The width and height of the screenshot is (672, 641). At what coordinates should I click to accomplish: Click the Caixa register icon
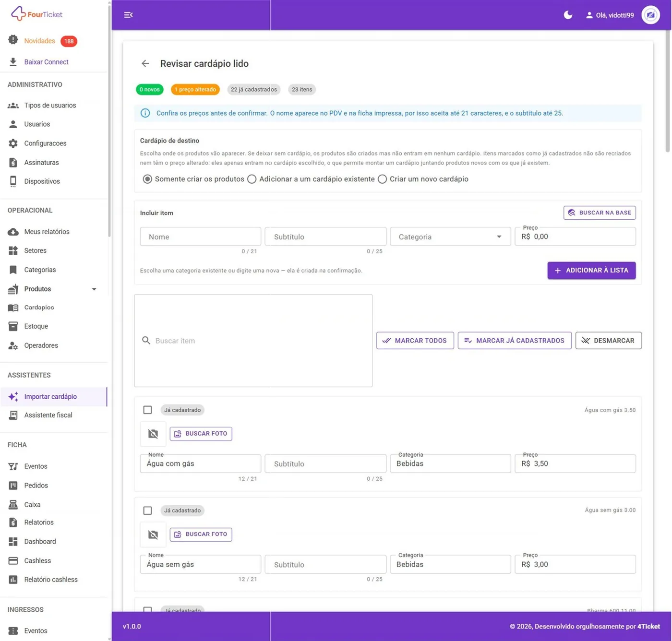pyautogui.click(x=13, y=504)
